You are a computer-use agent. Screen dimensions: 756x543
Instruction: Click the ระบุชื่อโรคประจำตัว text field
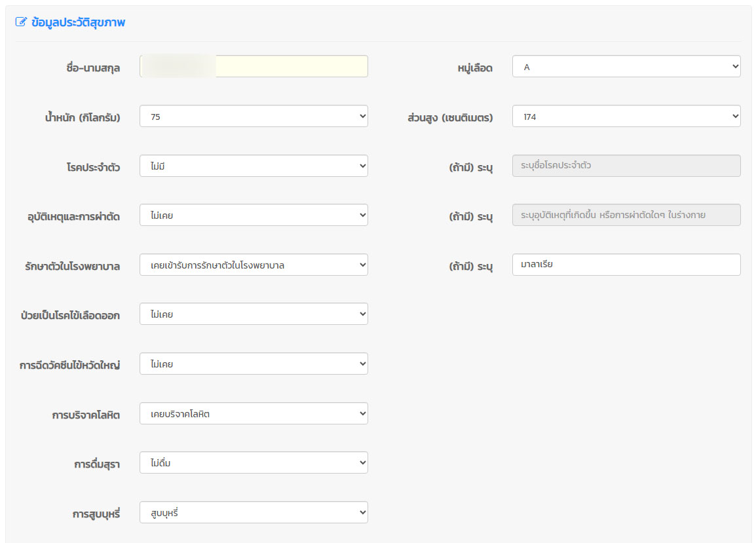click(x=626, y=166)
